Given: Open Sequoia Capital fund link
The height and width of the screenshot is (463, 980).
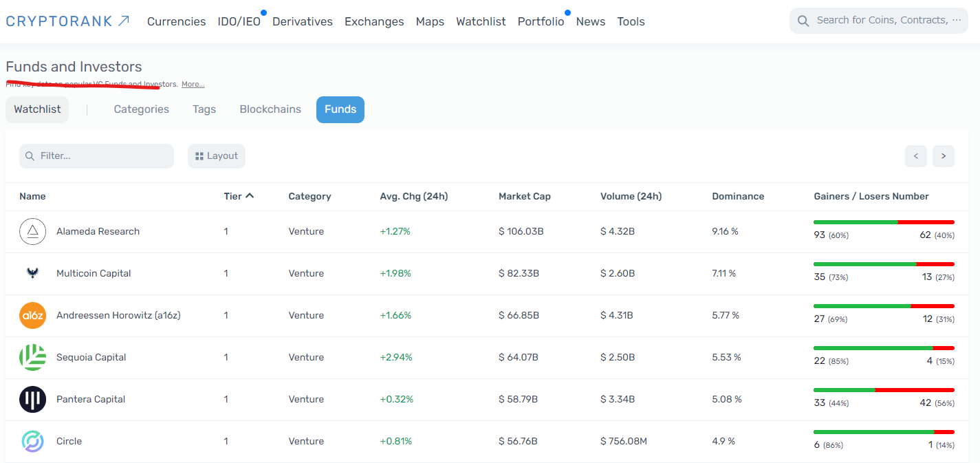Looking at the screenshot, I should [91, 357].
